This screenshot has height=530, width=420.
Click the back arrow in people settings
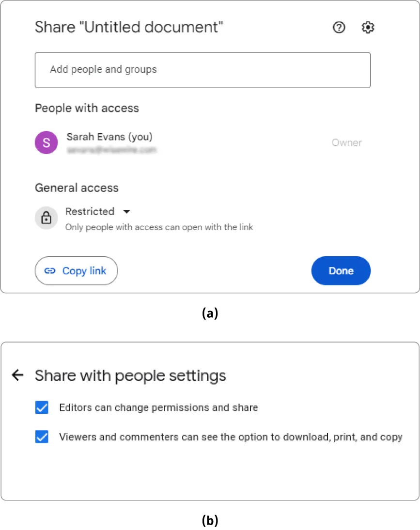tap(17, 375)
